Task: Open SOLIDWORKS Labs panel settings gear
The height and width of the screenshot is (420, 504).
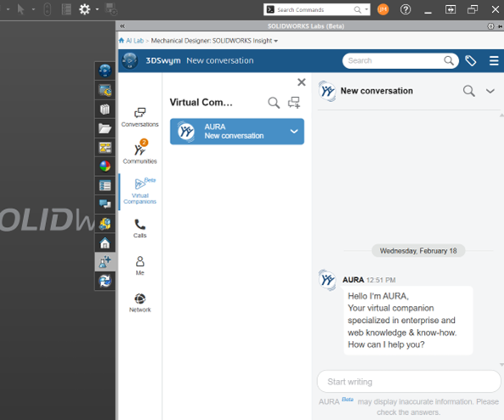Action: point(490,26)
